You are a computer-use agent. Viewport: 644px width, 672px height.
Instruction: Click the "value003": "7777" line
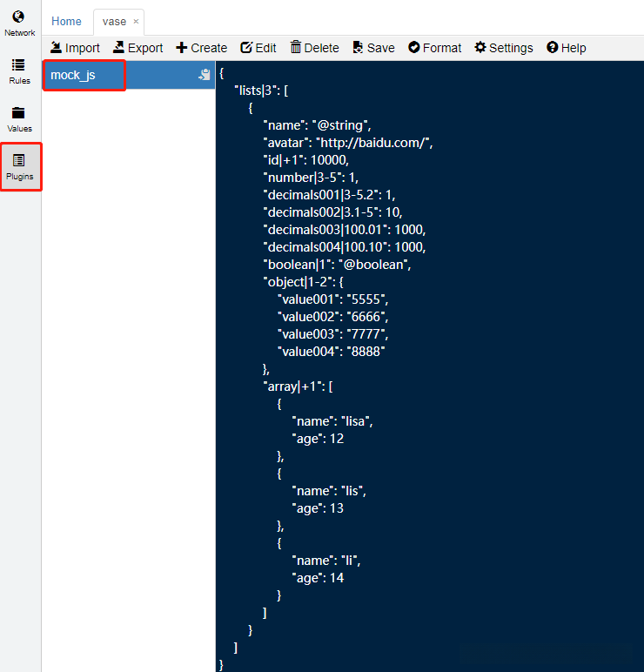click(333, 334)
